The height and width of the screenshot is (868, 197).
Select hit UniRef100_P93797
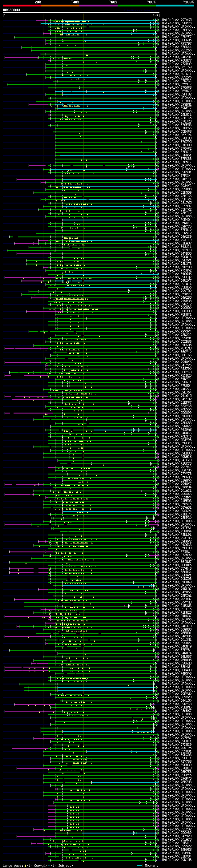177,43
